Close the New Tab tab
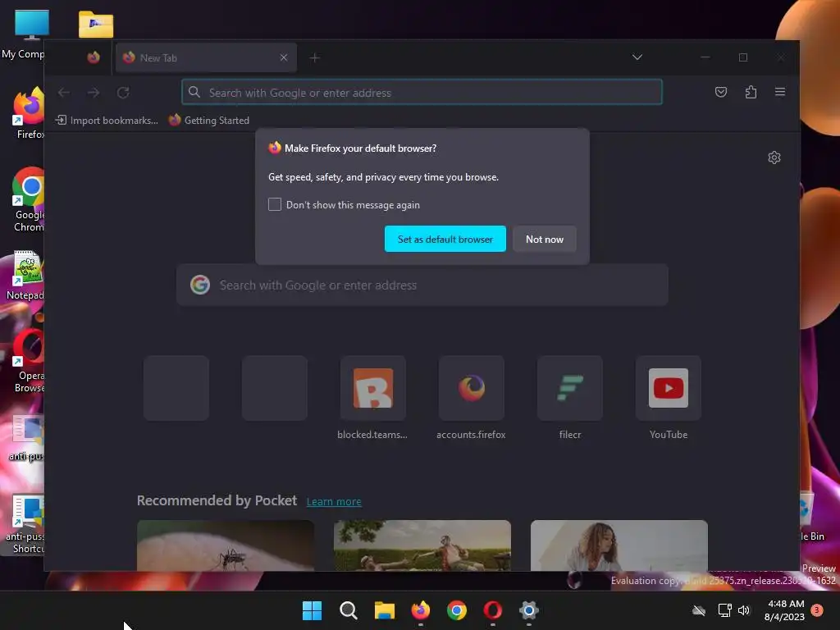This screenshot has width=840, height=630. click(283, 57)
